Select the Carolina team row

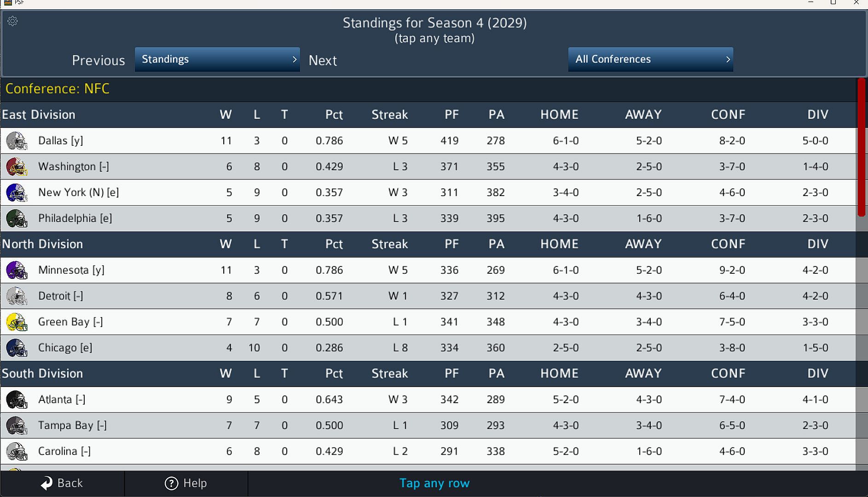[428, 451]
